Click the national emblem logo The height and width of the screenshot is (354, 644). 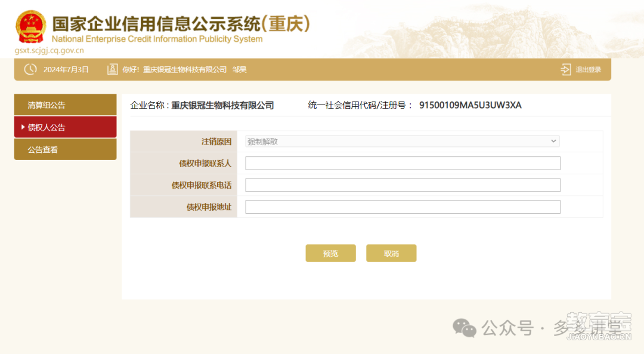coord(31,27)
